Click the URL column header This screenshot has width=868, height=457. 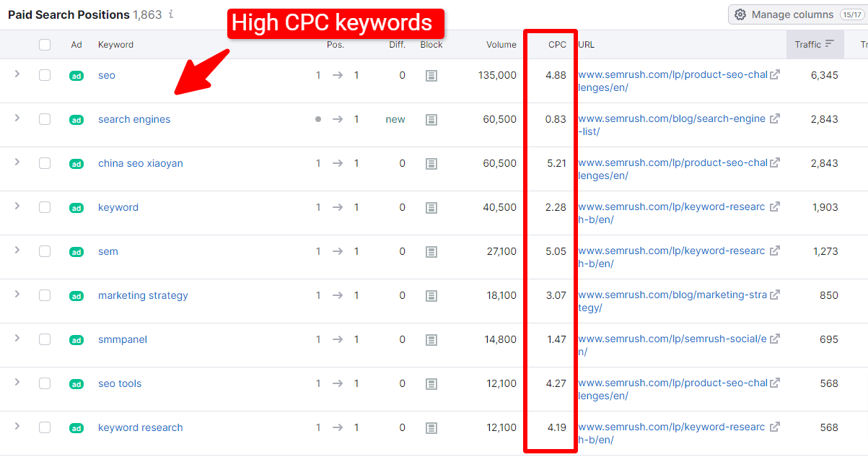coord(587,45)
